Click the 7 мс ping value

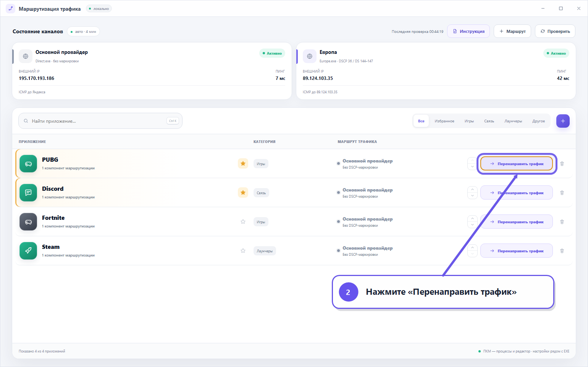(x=280, y=78)
